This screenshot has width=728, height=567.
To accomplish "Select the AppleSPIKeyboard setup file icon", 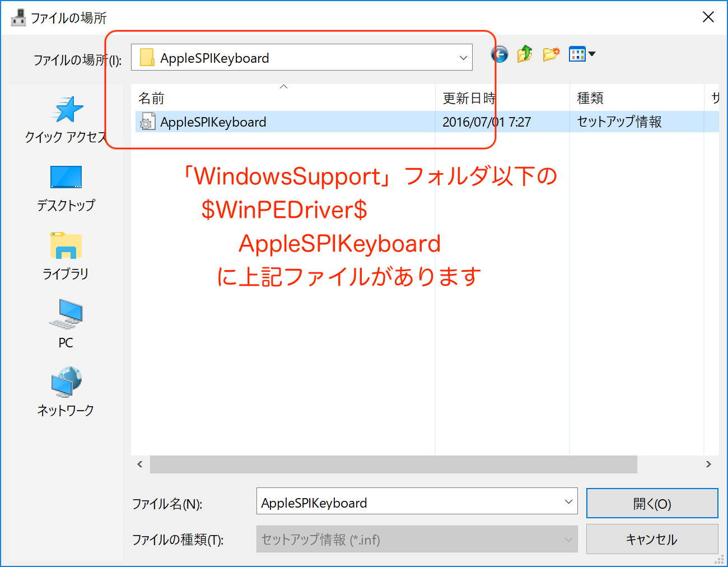I will (147, 122).
